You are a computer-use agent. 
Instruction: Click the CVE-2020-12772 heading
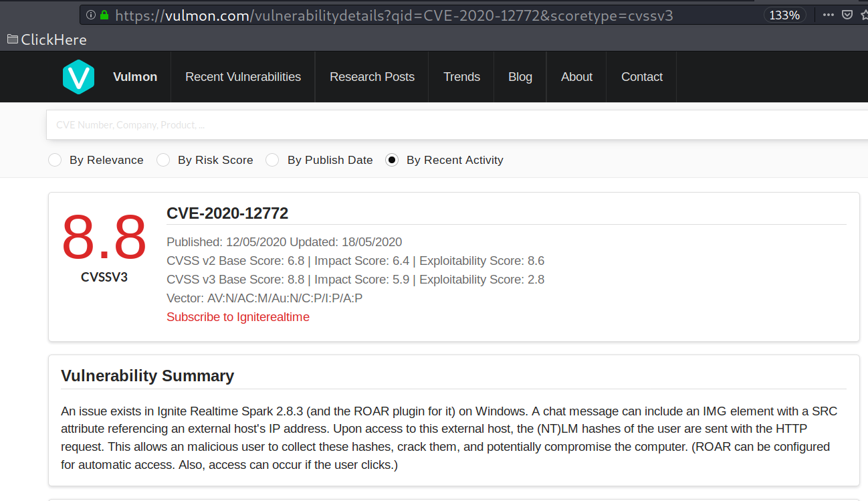click(227, 213)
